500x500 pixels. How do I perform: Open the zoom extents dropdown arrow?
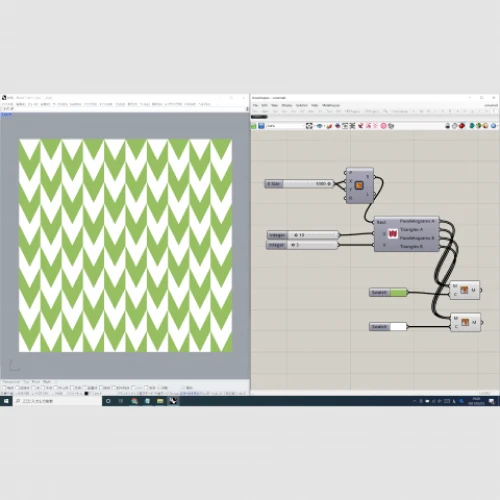314,126
